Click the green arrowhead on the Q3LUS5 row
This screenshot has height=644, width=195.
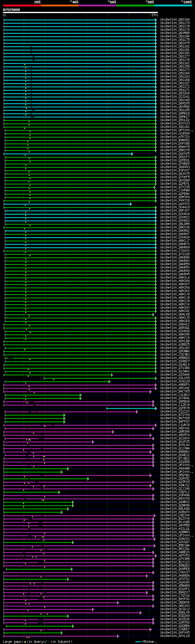click(156, 378)
